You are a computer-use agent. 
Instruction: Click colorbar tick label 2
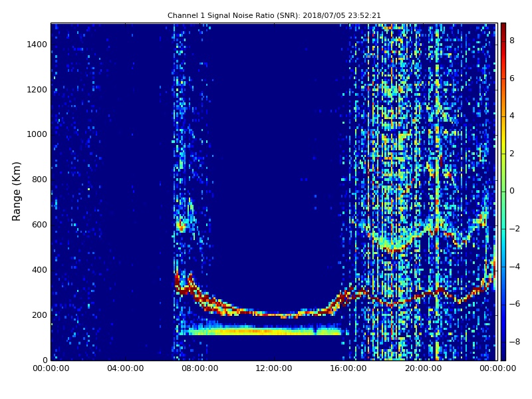(512, 154)
